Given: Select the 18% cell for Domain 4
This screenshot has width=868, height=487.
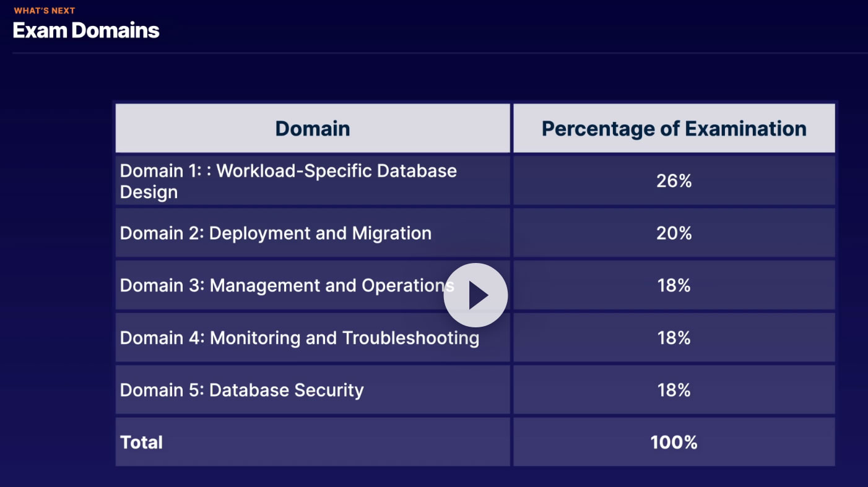Looking at the screenshot, I should (674, 338).
